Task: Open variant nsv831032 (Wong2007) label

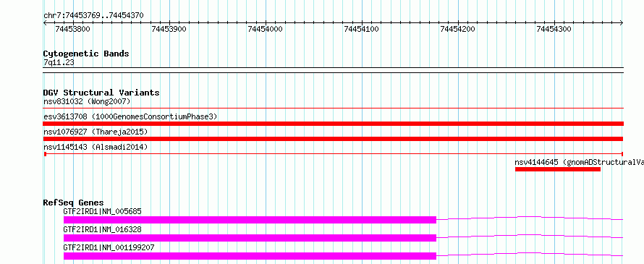Action: [87, 101]
